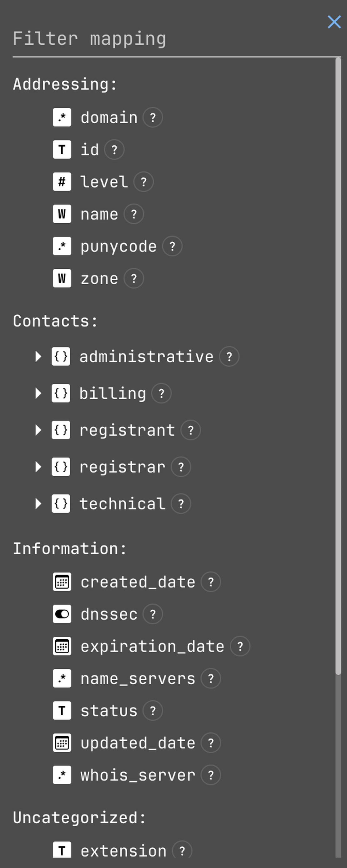Click the number type icon beside level

62,182
